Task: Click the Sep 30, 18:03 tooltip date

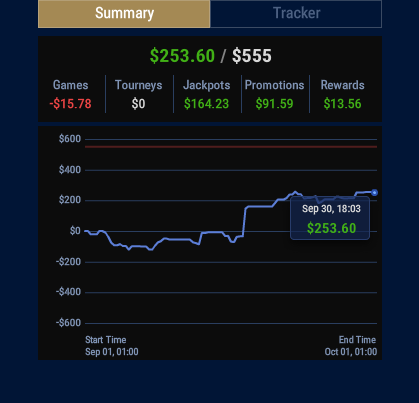Action: click(x=331, y=209)
